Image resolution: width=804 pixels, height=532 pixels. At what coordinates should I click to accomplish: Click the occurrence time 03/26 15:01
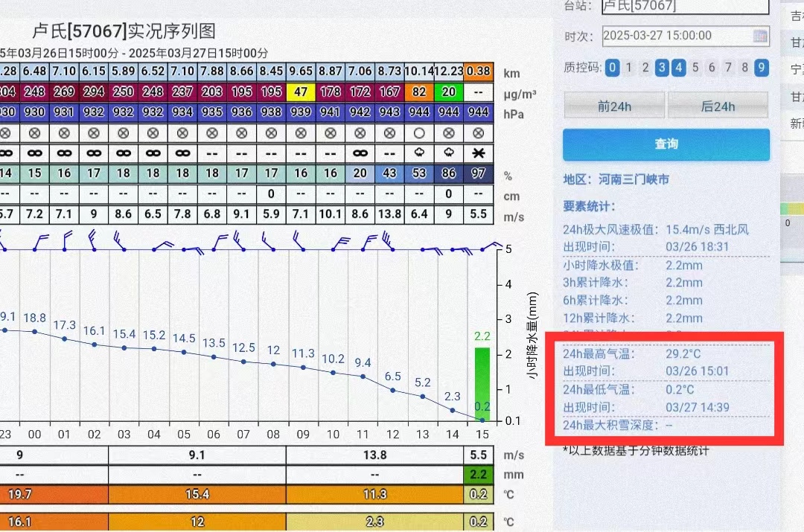[697, 371]
